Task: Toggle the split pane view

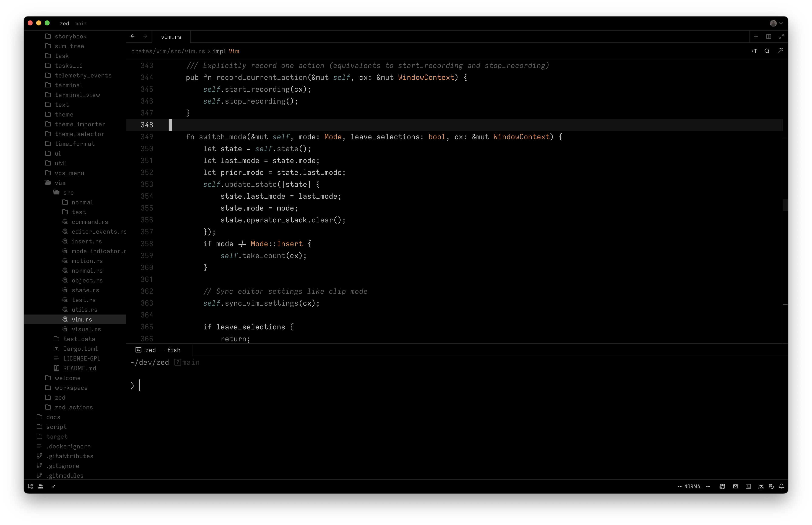Action: [x=768, y=36]
